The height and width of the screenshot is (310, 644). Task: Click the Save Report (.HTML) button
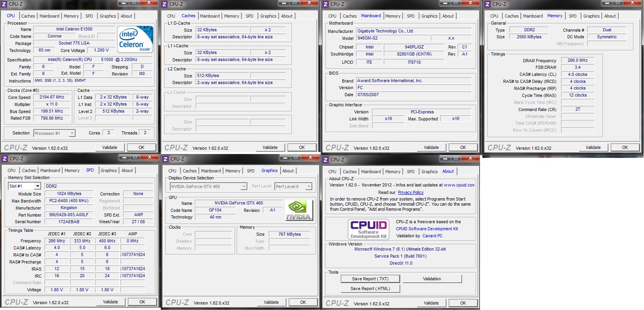tap(370, 288)
